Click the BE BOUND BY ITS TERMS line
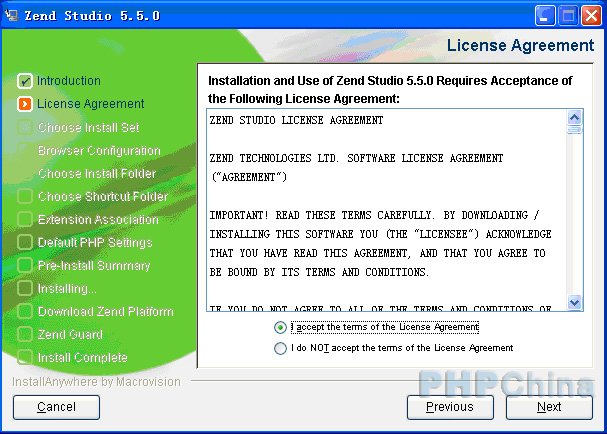The width and height of the screenshot is (607, 434). point(319,272)
